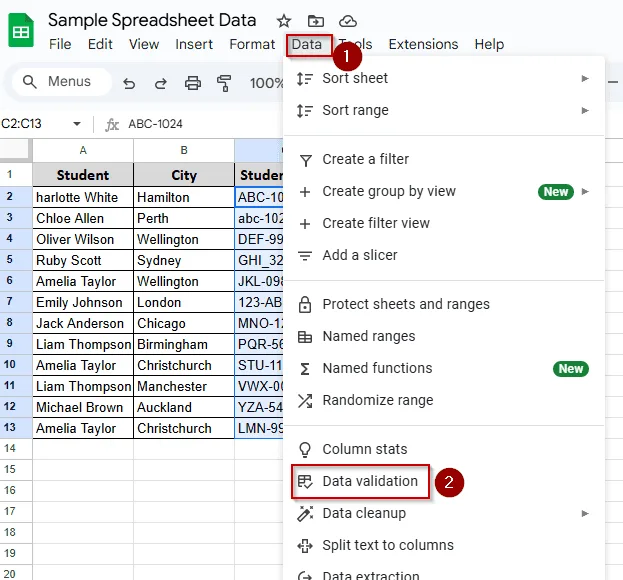Click the shuffle icon for Randomize range
The width and height of the screenshot is (623, 580).
pyautogui.click(x=305, y=401)
